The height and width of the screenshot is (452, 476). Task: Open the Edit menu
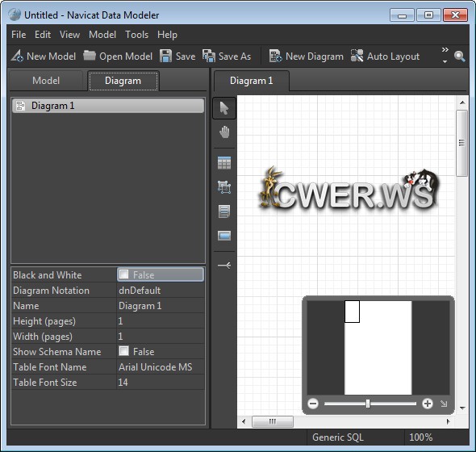[x=43, y=35]
